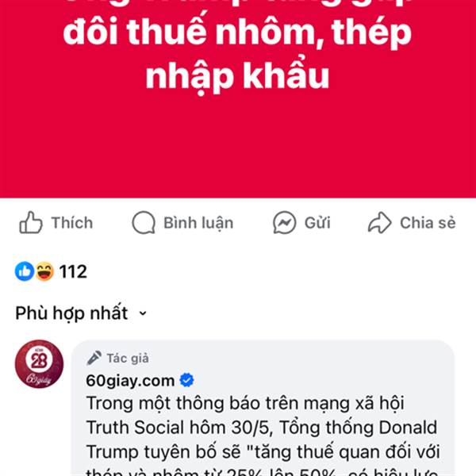Tap the Messenger Gửi icon
Viewport: 476px width, 476px height.
click(x=285, y=222)
